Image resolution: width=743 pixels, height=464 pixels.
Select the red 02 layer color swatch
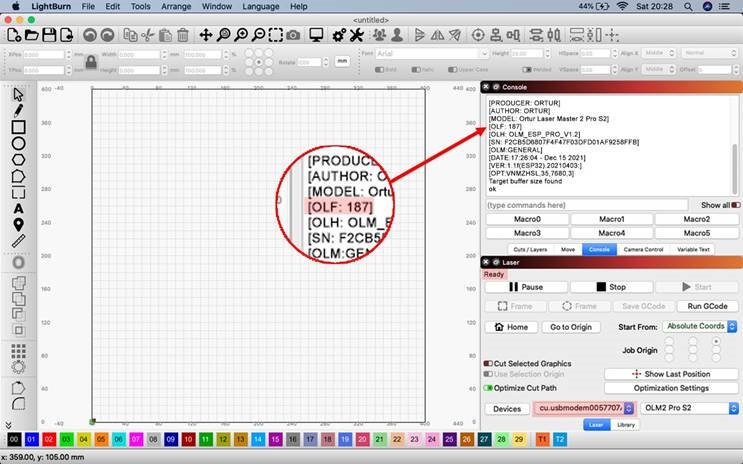49,439
